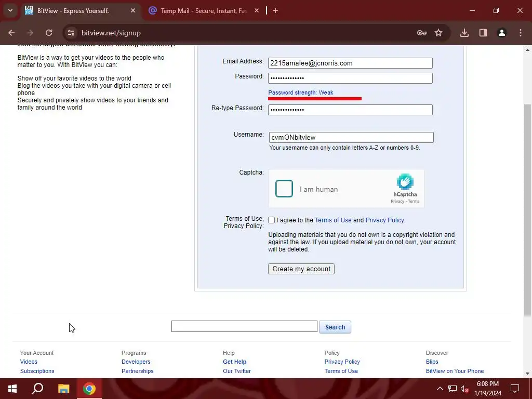Open the footer Terms of Use link
532x399 pixels.
click(341, 371)
